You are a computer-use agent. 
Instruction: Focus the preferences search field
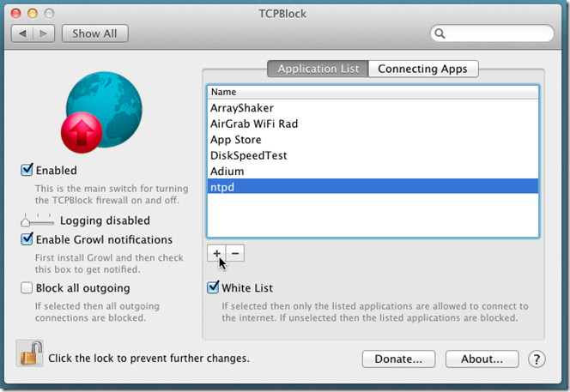click(x=492, y=33)
